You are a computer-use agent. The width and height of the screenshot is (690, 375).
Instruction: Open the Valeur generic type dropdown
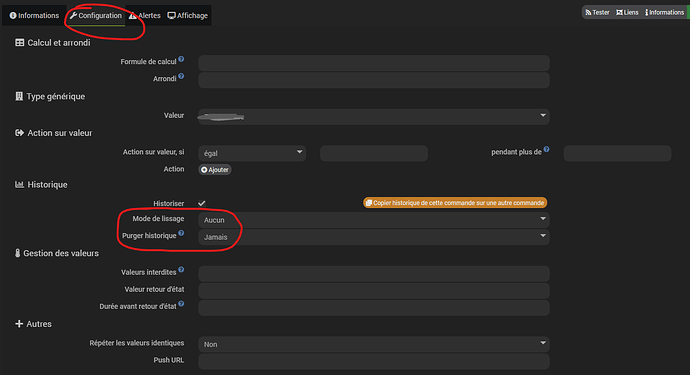(374, 117)
